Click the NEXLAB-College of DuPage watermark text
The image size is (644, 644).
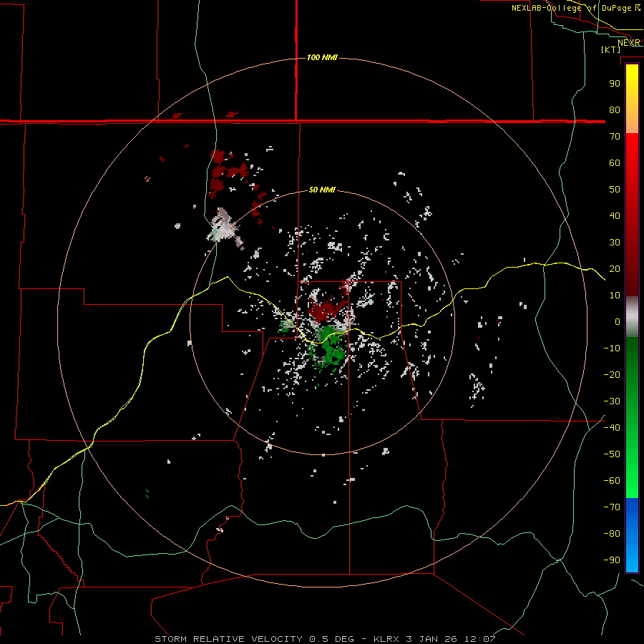tap(575, 8)
